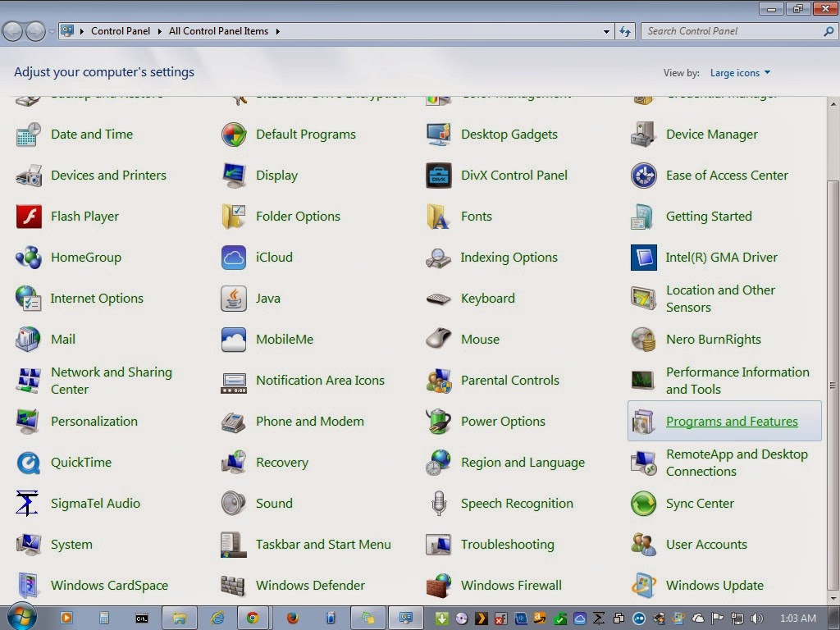Click the Sound speaker icon
Viewport: 840px width, 630px height.
point(234,504)
